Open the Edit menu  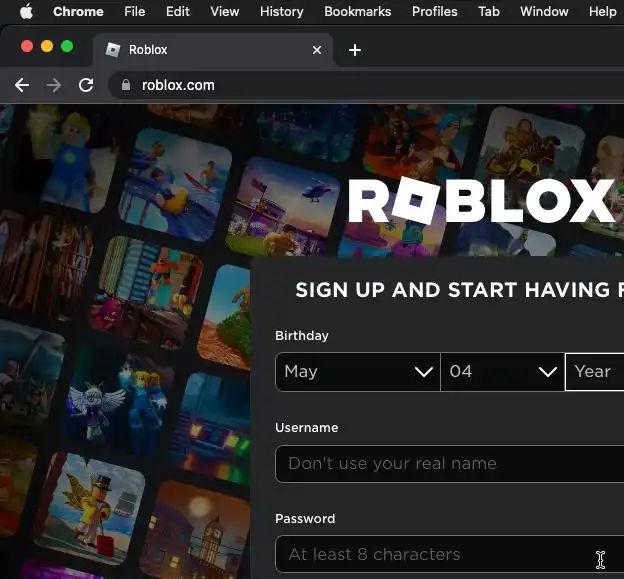pos(177,12)
